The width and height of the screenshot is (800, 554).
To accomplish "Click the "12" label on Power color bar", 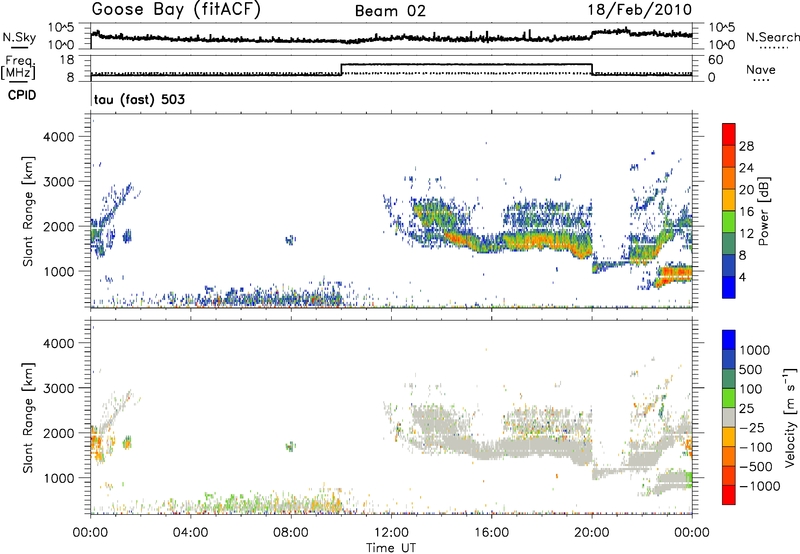I will (x=746, y=234).
